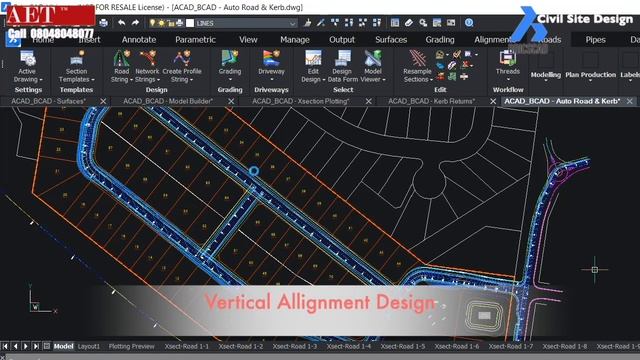This screenshot has width=640, height=360.
Task: Toggle layer on/off lightbulb for LINES layer
Action: click(x=153, y=23)
